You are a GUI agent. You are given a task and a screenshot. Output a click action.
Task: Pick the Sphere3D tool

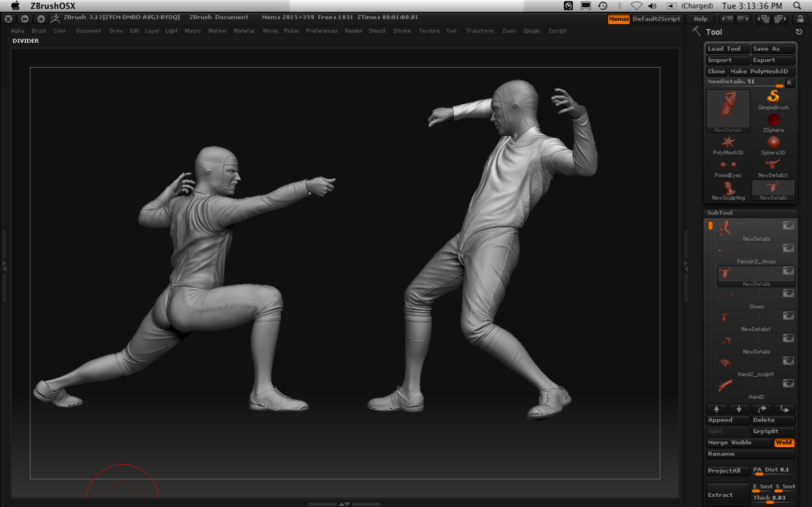coord(773,145)
